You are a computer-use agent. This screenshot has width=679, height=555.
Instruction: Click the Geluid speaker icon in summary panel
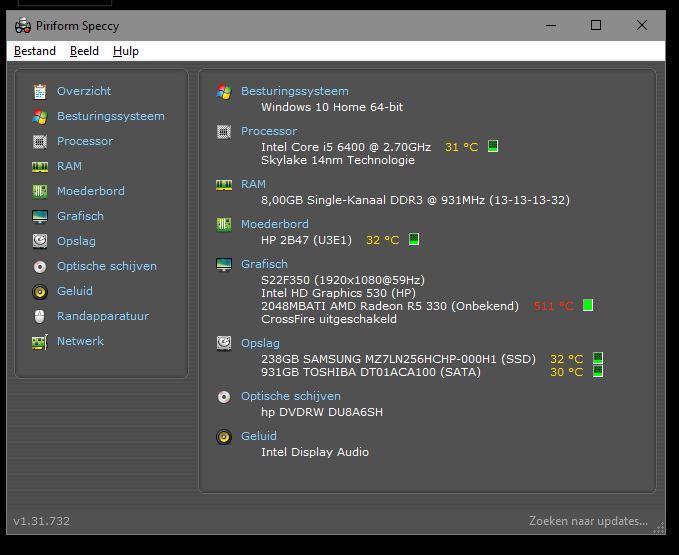point(224,437)
